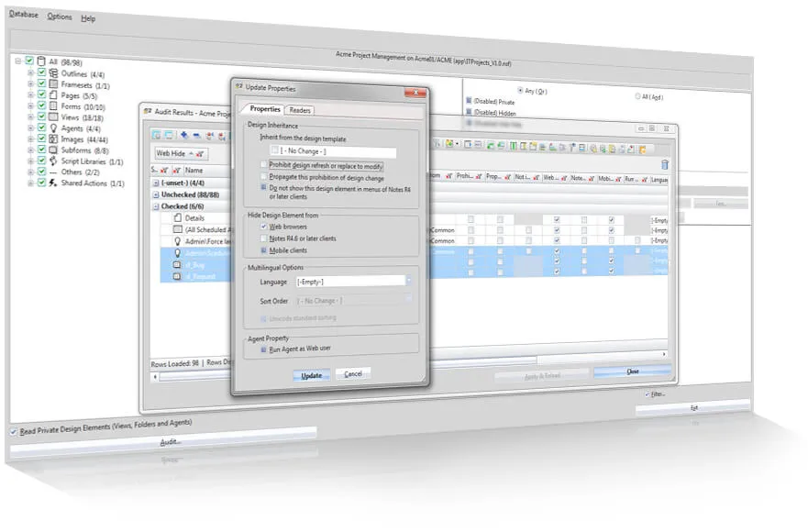Uncheck the Agents checkbox in tree
Screen dimensions: 808x532
[x=42, y=127]
